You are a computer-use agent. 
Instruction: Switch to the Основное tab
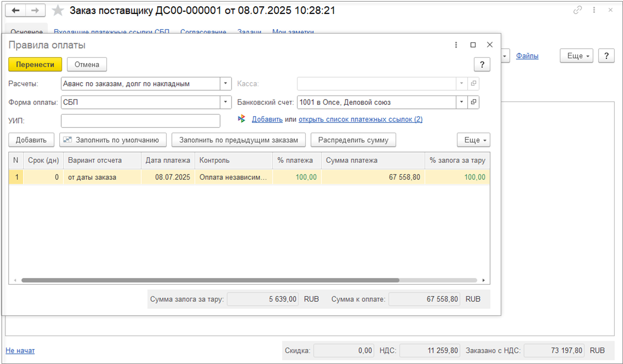(26, 31)
